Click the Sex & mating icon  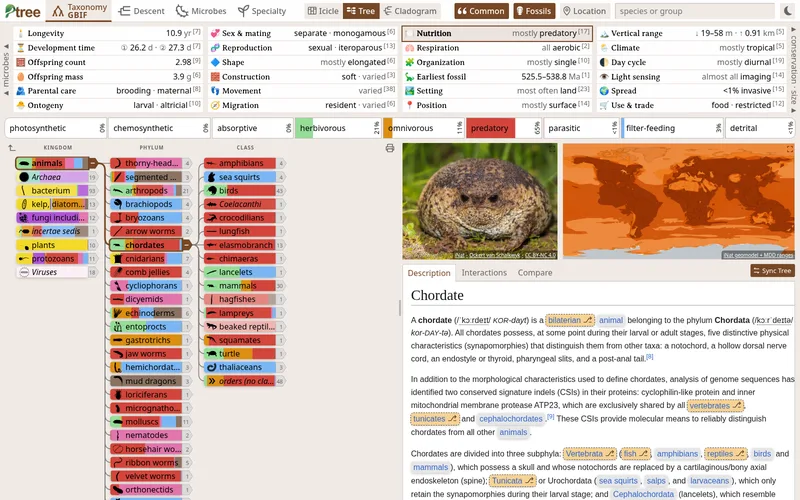[x=215, y=33]
